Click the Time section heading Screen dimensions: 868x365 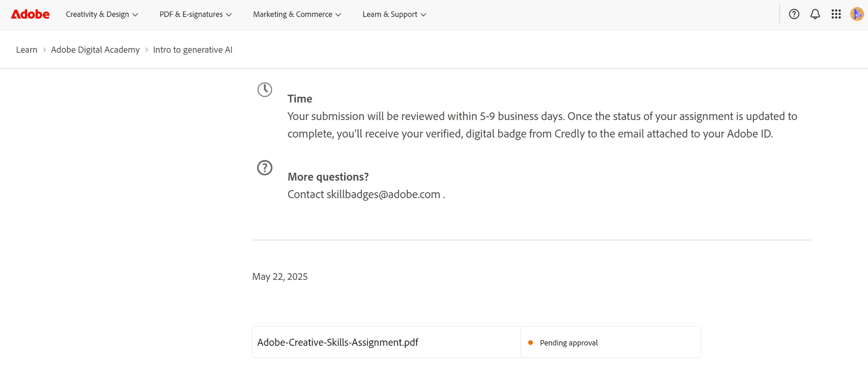[300, 99]
